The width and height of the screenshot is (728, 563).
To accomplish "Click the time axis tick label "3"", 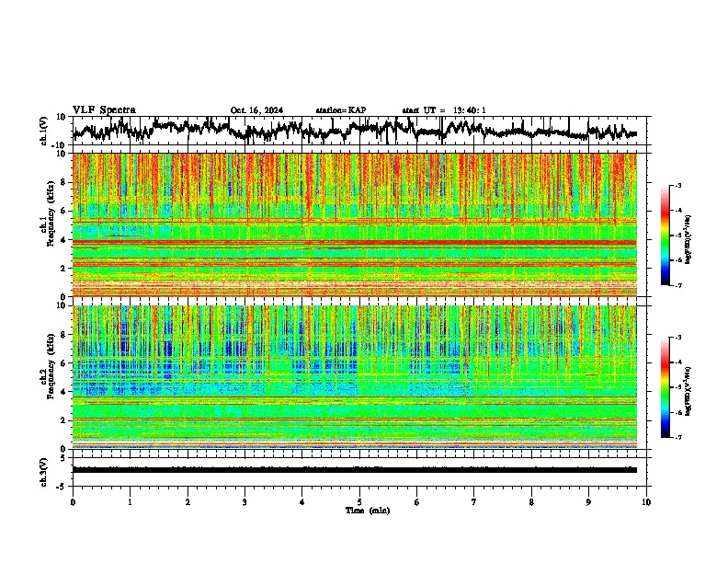I will click(245, 502).
